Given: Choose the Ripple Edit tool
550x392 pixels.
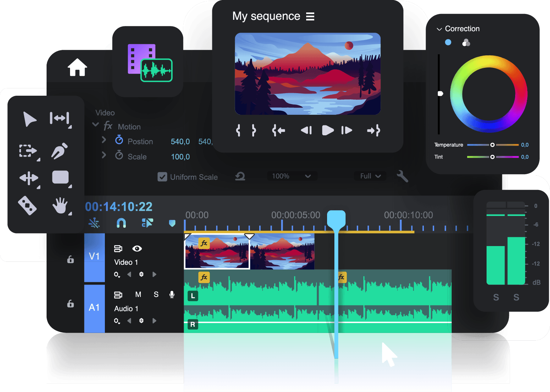Looking at the screenshot, I should (x=59, y=118).
